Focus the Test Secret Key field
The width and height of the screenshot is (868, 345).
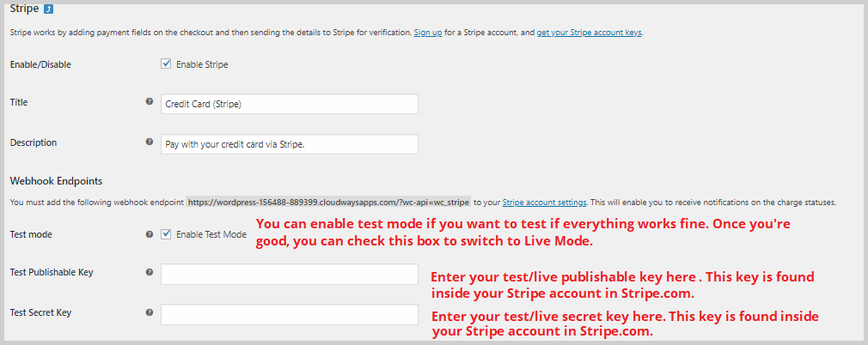(290, 315)
